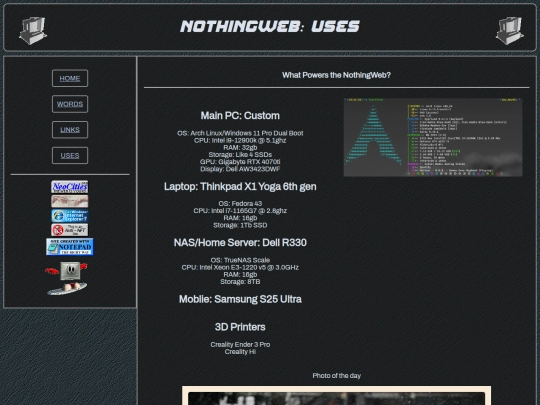540x405 pixels.
Task: Click the '3D Printers' heading
Action: point(240,327)
